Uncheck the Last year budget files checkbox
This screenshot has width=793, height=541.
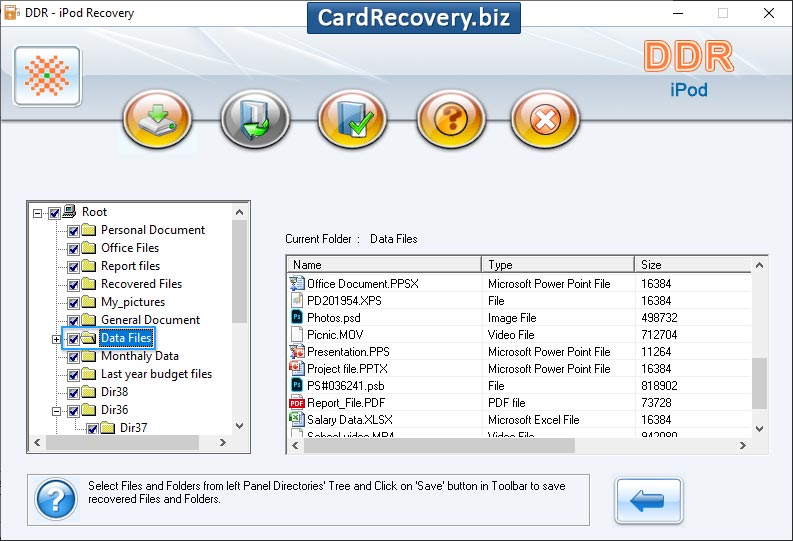point(73,375)
